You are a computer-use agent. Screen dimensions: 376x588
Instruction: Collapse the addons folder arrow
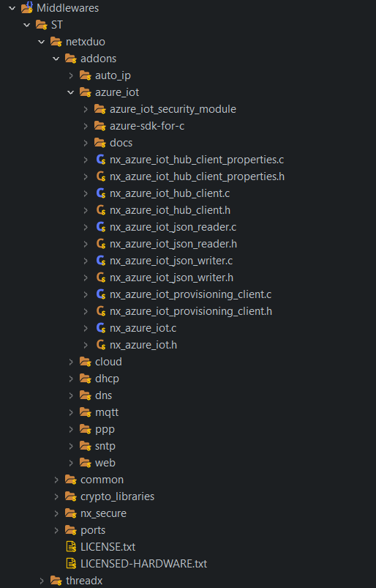pyautogui.click(x=56, y=59)
